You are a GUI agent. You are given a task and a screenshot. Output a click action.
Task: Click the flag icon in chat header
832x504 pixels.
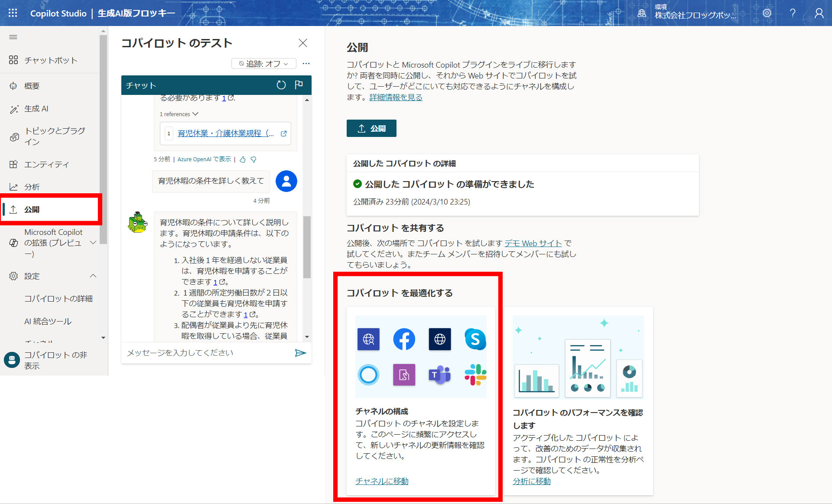coord(299,85)
